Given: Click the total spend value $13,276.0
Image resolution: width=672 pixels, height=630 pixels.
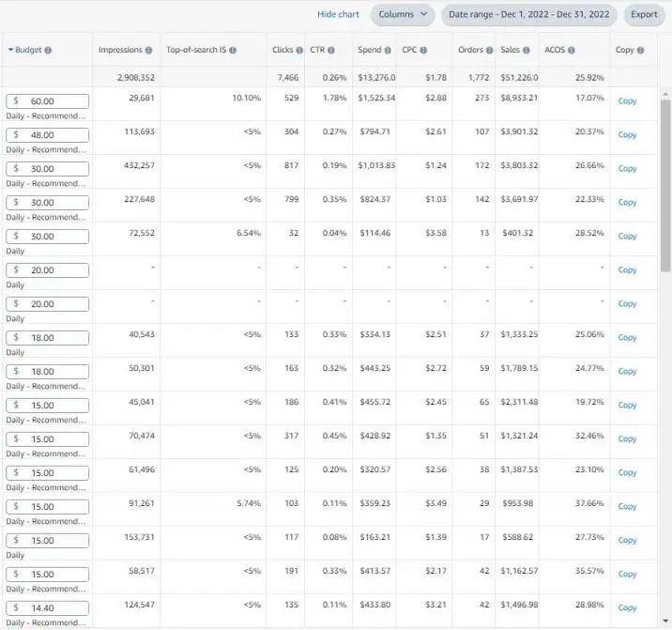Looking at the screenshot, I should click(376, 78).
